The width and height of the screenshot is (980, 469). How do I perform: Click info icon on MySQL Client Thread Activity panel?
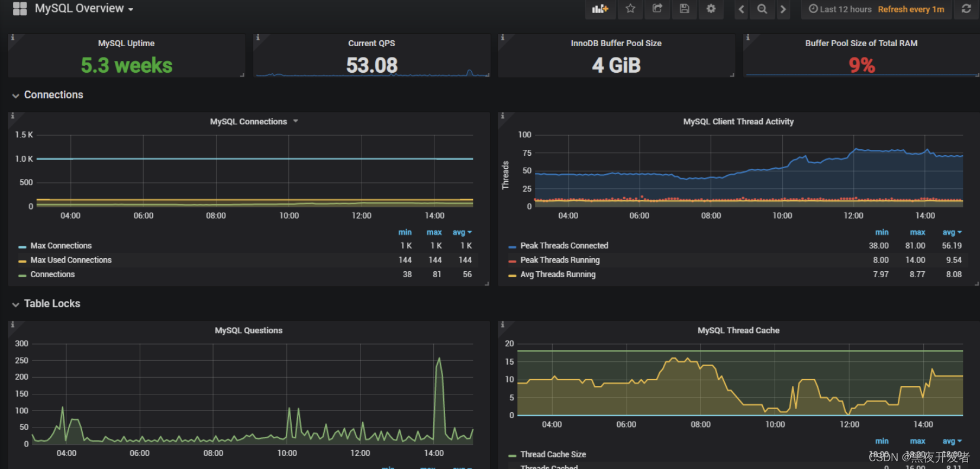click(502, 116)
